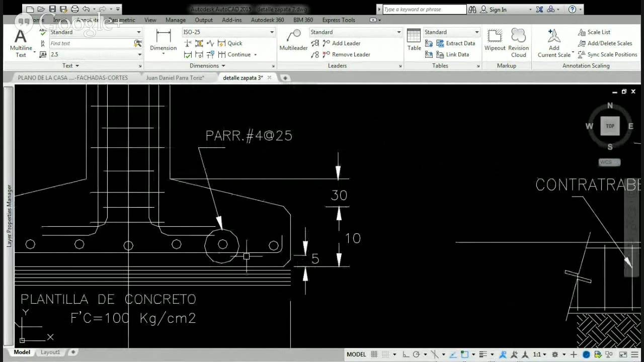
Task: Open the table style Standard dropdown
Action: pos(477,32)
